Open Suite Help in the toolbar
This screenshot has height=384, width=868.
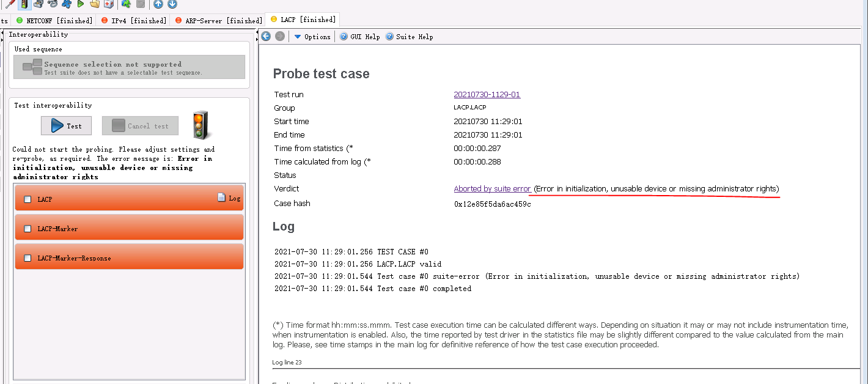409,37
